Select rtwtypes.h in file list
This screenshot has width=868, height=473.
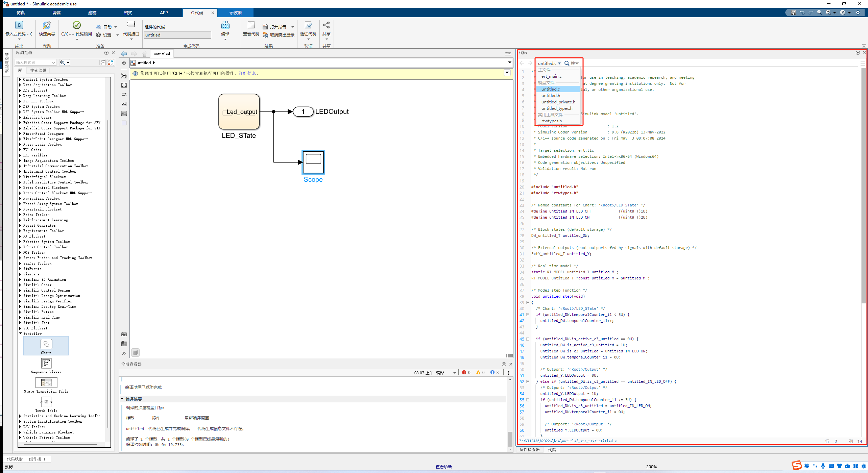pos(558,121)
